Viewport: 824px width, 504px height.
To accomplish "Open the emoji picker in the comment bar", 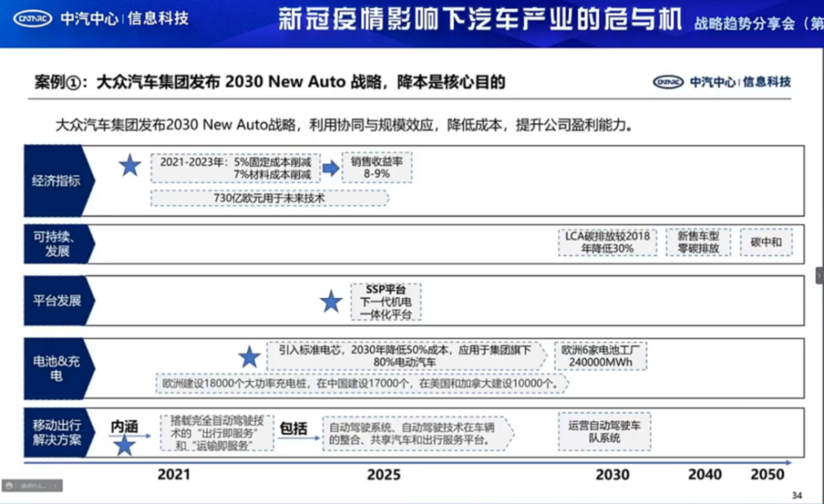I will click(8, 486).
